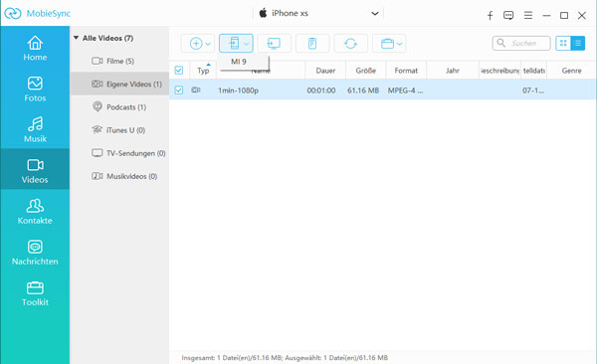Sort by the Jahr column
Screen dimensions: 597x364
click(453, 71)
